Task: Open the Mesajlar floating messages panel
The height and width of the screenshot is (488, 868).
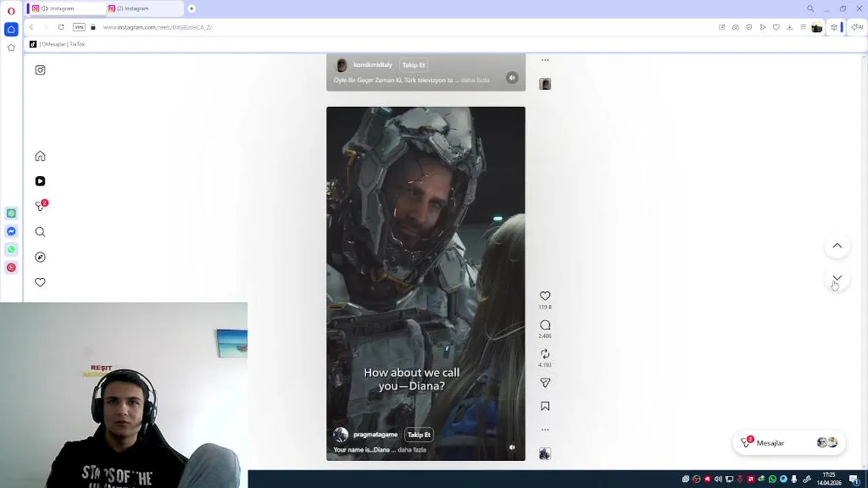Action: pos(789,443)
